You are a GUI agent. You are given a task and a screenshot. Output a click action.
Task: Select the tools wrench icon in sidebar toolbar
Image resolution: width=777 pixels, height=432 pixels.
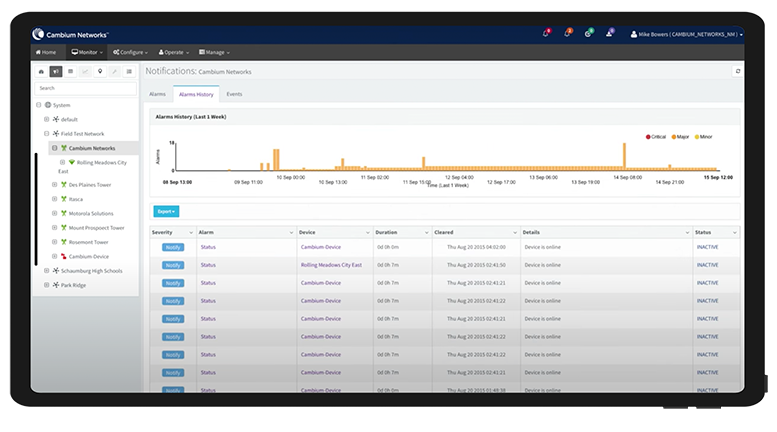pos(114,72)
